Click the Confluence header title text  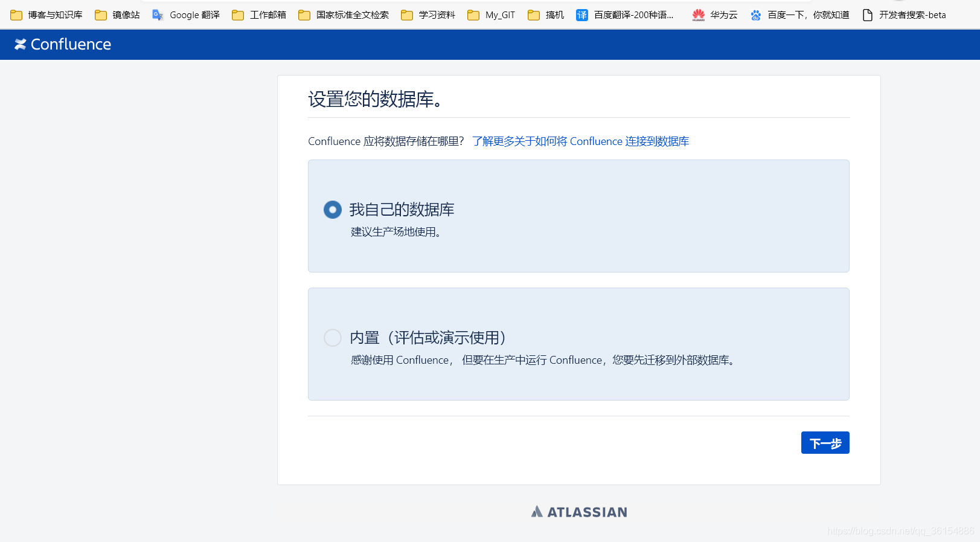click(x=71, y=44)
